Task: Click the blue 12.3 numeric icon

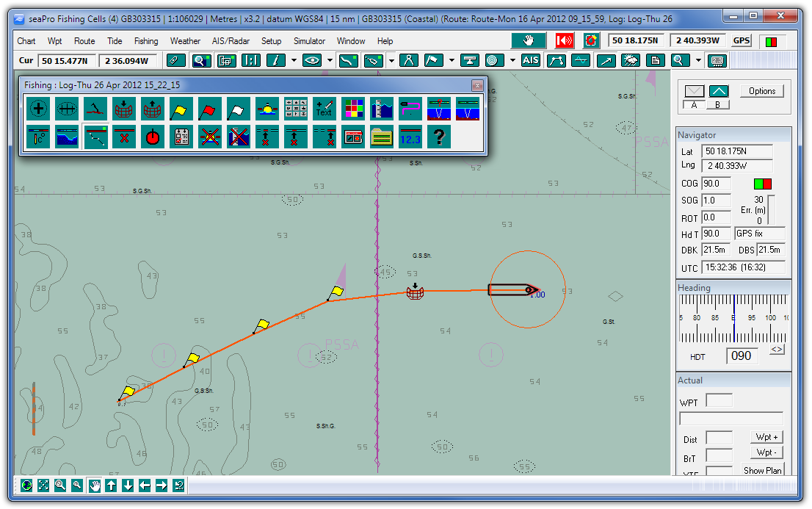Action: coord(410,137)
